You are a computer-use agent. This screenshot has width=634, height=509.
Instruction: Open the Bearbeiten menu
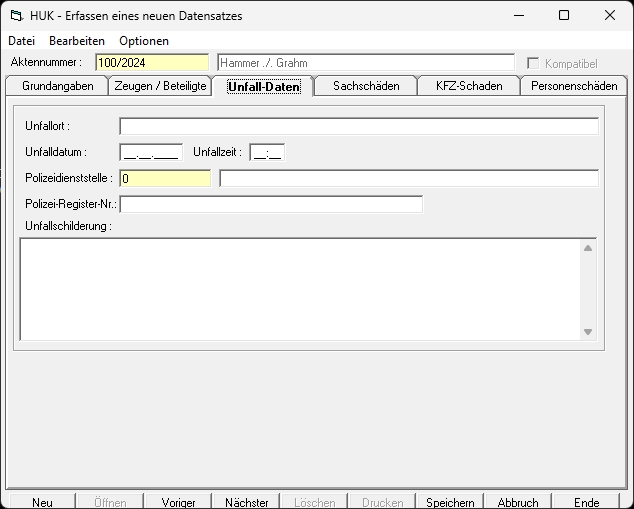tap(77, 41)
